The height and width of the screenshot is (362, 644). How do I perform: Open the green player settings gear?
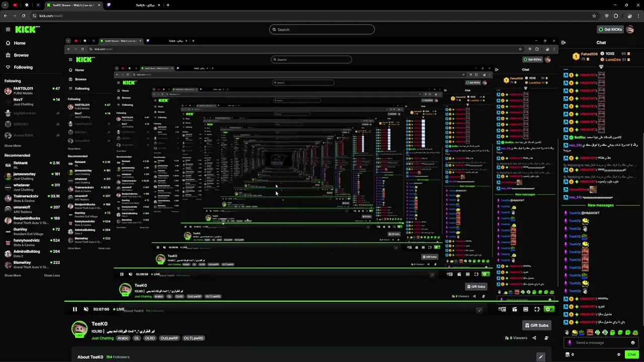tap(548, 309)
